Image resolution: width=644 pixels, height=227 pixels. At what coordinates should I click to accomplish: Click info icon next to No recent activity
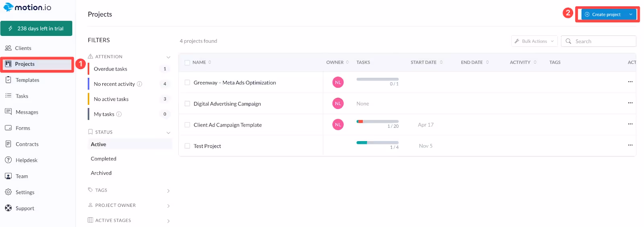pyautogui.click(x=139, y=84)
